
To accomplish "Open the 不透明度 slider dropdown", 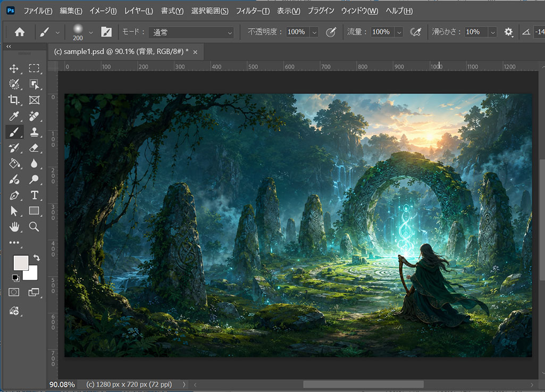I will click(314, 32).
